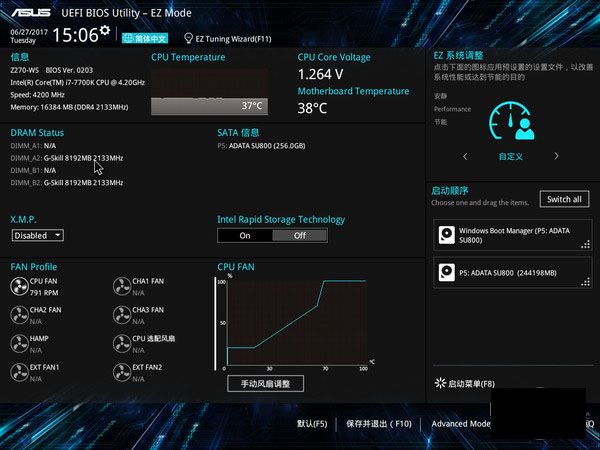Click the 1.264 V core voltage value

click(x=320, y=74)
